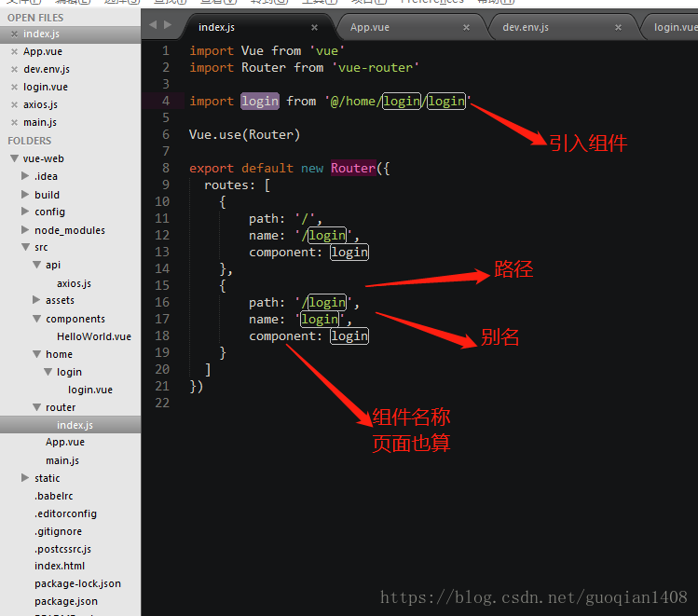698x616 pixels.
Task: Collapse the login folder under home
Action: click(x=48, y=372)
